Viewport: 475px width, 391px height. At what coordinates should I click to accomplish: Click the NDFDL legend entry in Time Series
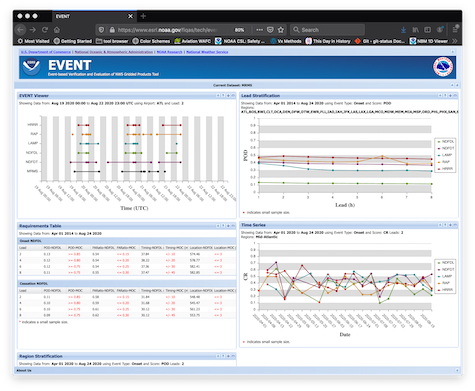point(446,263)
